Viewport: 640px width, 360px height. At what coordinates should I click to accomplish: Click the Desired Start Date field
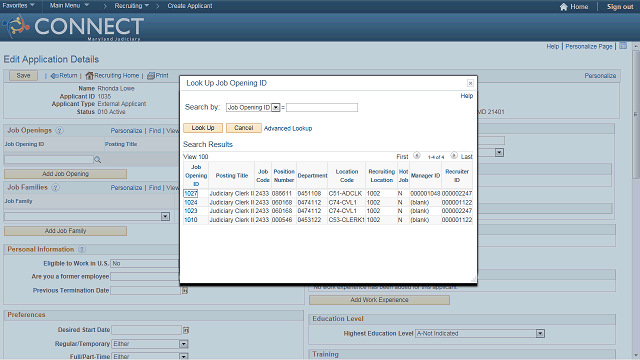click(x=147, y=330)
